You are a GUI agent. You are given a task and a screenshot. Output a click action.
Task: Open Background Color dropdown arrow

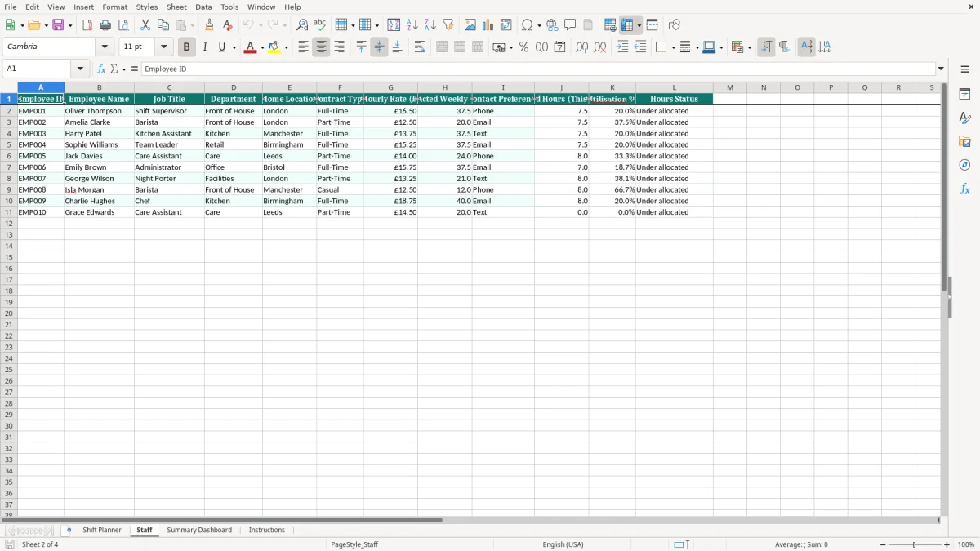287,47
